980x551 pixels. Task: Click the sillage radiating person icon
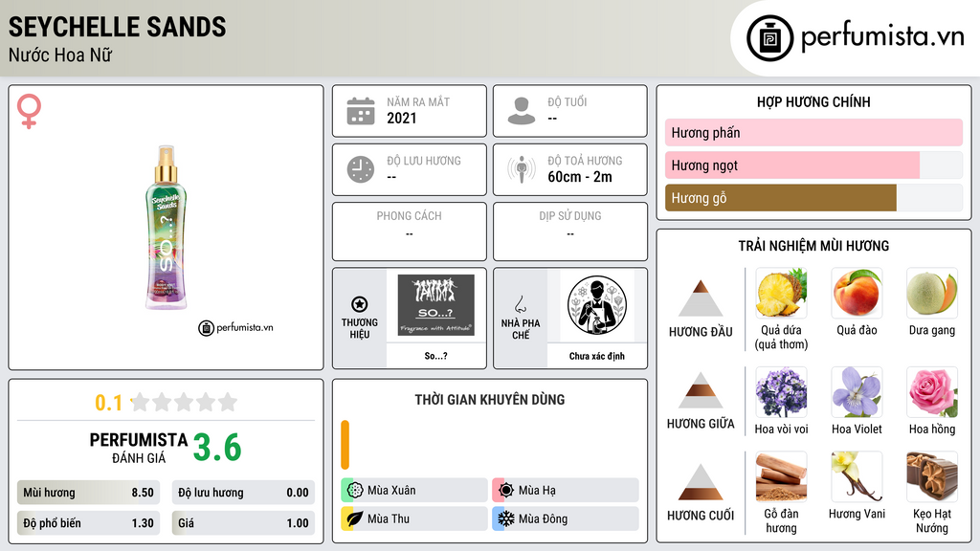[x=522, y=169]
